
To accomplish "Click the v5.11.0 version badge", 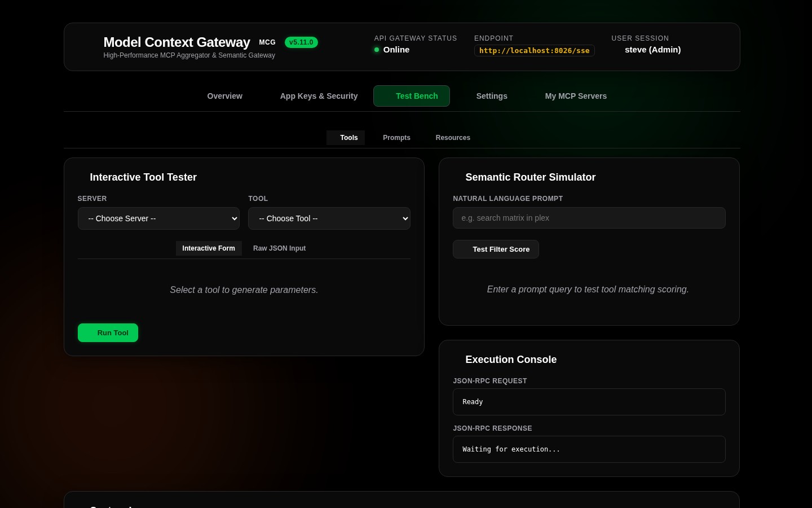I will point(301,42).
